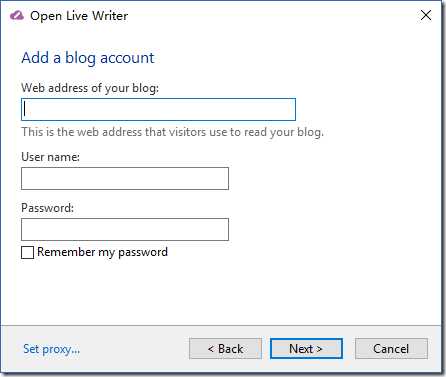Select the Password entry box
Image resolution: width=446 pixels, height=377 pixels.
tap(125, 229)
